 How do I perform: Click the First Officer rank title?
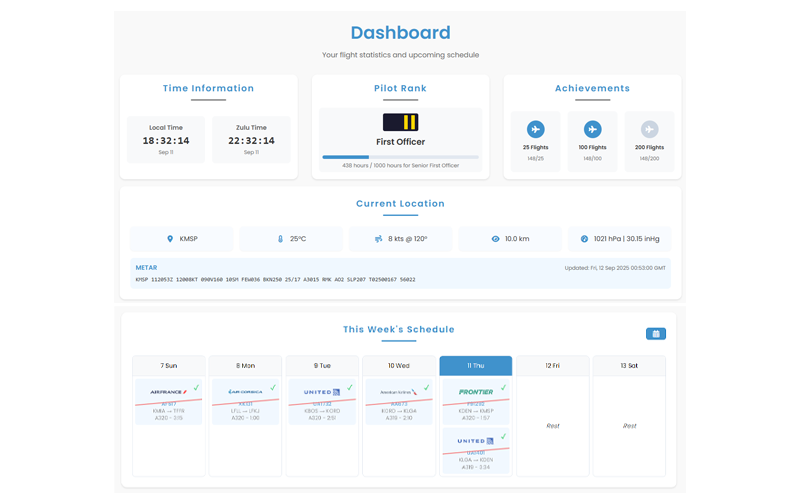401,142
